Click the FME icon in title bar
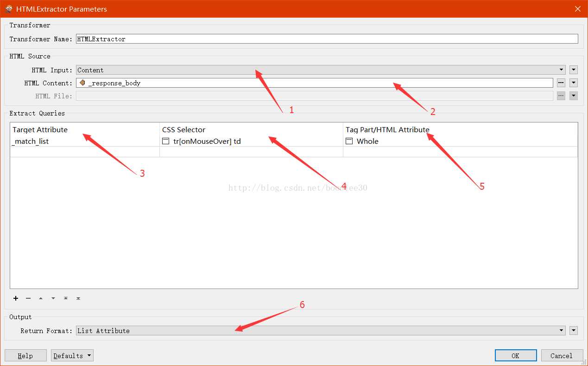This screenshot has width=588, height=366. (8, 9)
